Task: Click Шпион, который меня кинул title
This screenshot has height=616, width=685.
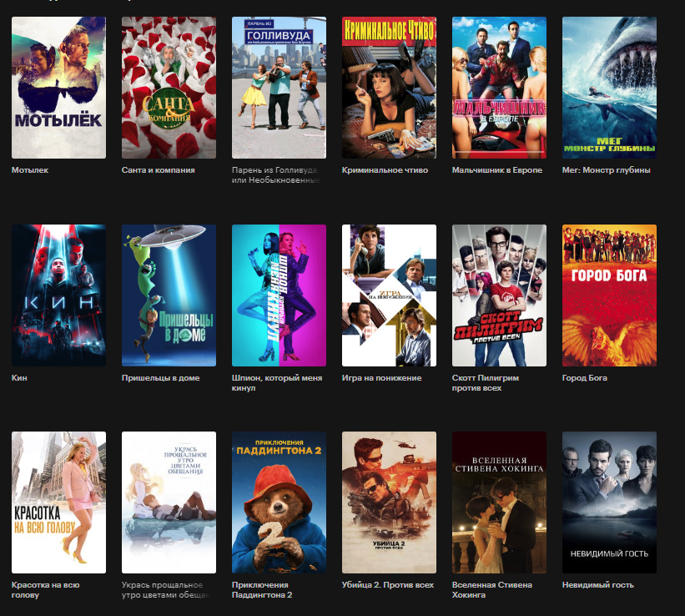Action: [277, 382]
